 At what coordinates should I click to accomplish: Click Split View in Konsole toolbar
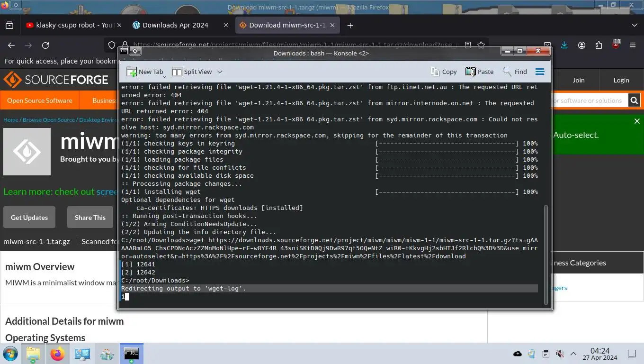tap(192, 72)
